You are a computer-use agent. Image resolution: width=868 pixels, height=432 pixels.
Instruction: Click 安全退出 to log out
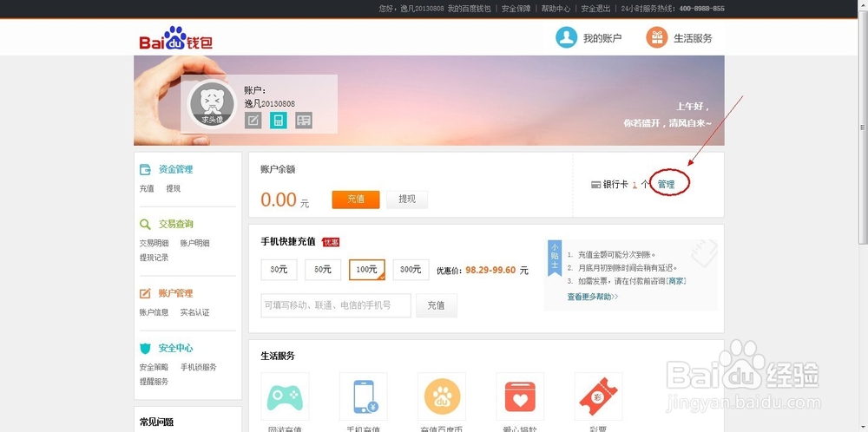pyautogui.click(x=595, y=9)
